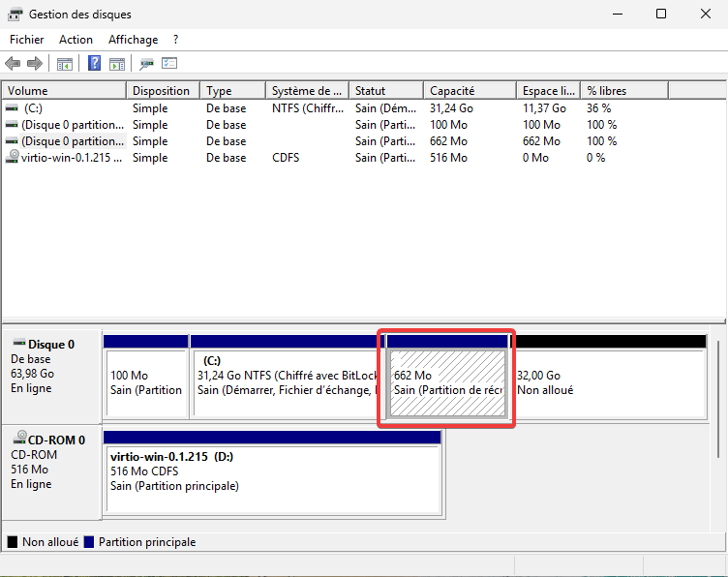Select the (C:) 31,24 Go NTFS partition block
The width and height of the screenshot is (728, 577).
[284, 382]
